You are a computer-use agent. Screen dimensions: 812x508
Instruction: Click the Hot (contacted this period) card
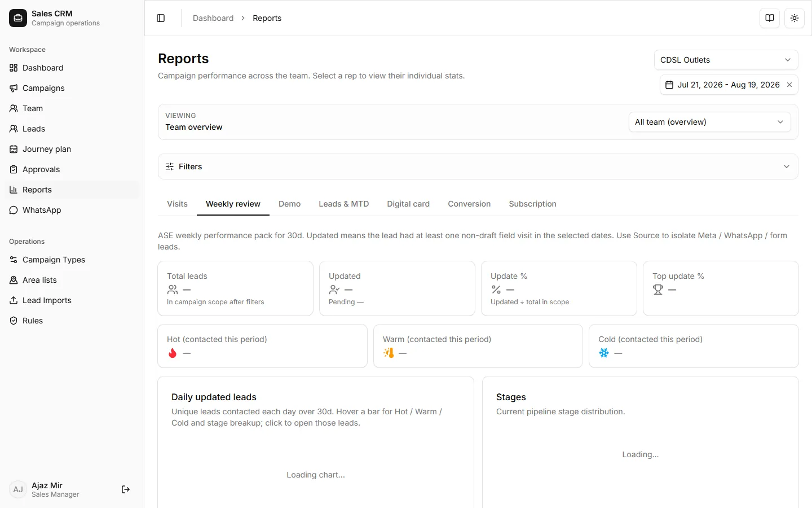pos(262,346)
